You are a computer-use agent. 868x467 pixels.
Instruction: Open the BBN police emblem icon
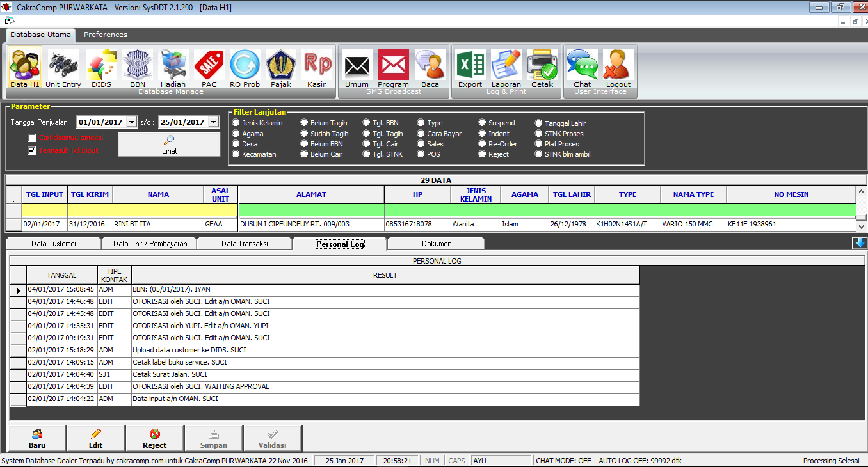pyautogui.click(x=137, y=66)
